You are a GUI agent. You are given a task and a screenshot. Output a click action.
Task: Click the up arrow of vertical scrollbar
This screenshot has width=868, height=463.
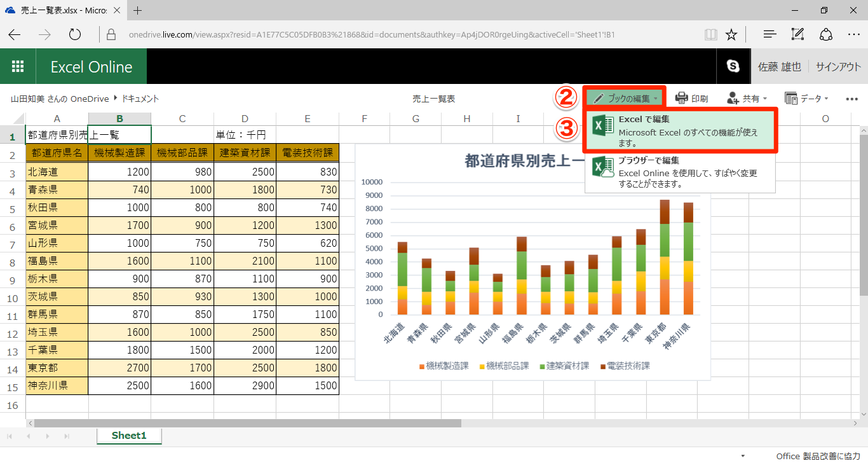click(x=864, y=130)
